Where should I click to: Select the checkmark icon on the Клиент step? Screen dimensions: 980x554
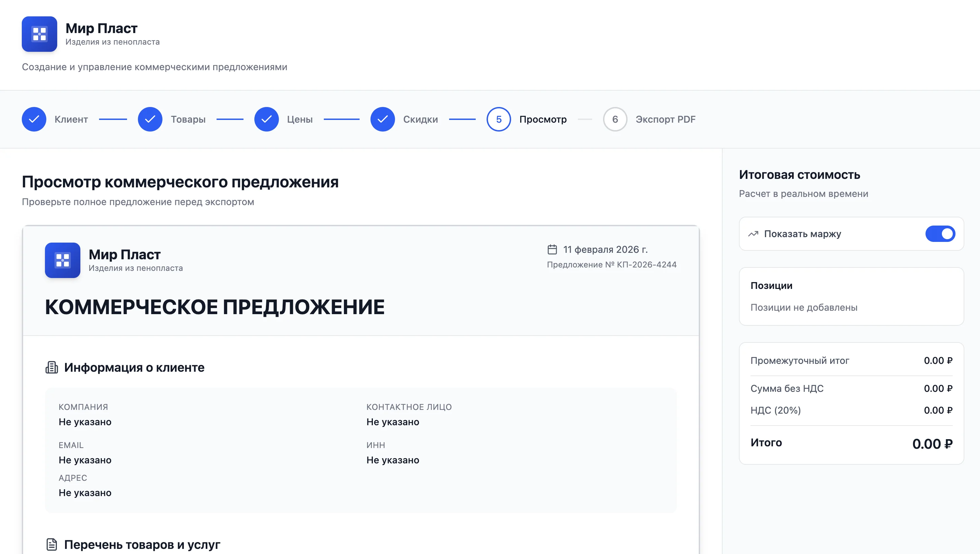34,119
